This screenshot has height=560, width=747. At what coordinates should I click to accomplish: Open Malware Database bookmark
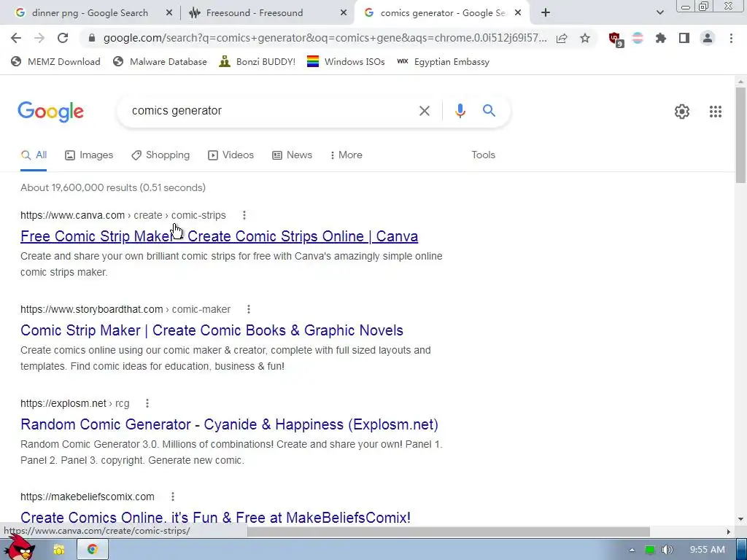[160, 61]
